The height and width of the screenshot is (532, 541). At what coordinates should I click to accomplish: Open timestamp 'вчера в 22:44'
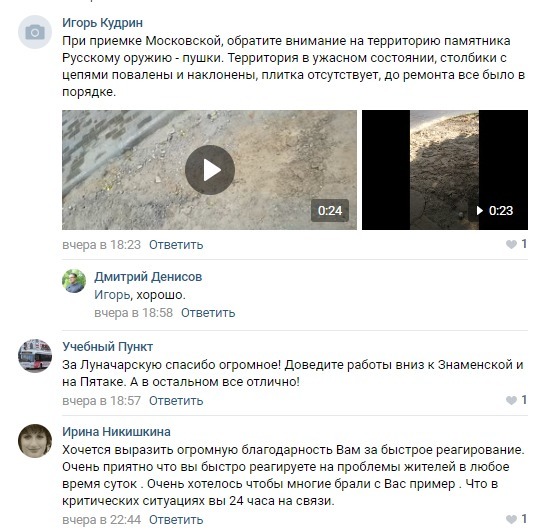tap(101, 520)
